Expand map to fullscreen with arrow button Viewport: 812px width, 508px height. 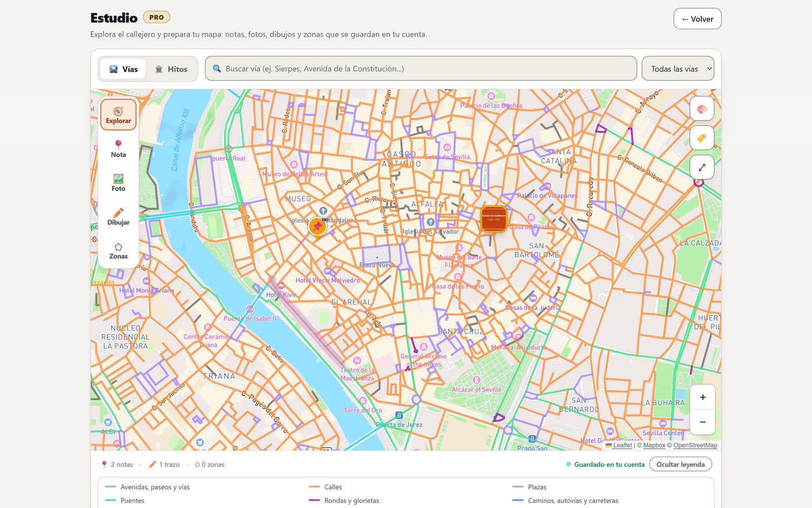click(702, 167)
